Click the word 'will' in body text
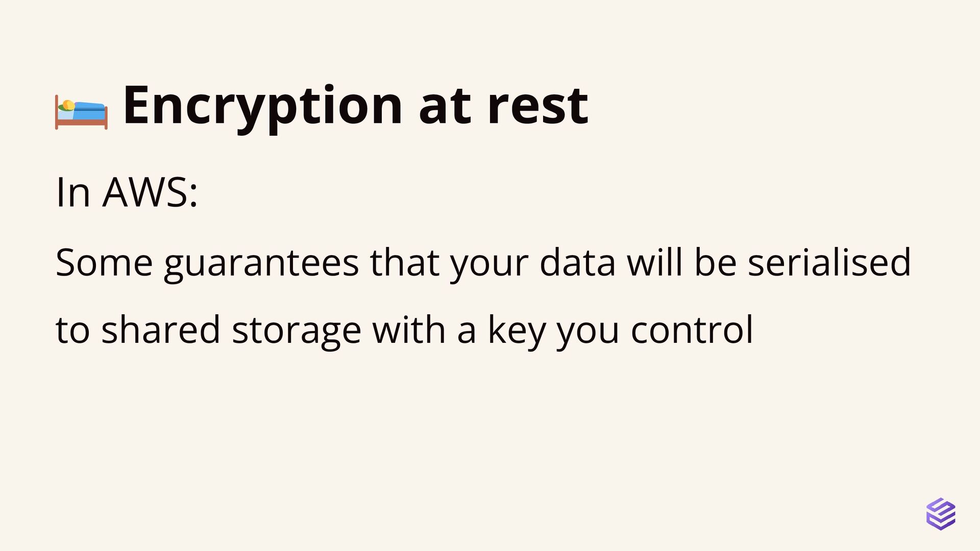Image resolution: width=980 pixels, height=551 pixels. tap(654, 262)
